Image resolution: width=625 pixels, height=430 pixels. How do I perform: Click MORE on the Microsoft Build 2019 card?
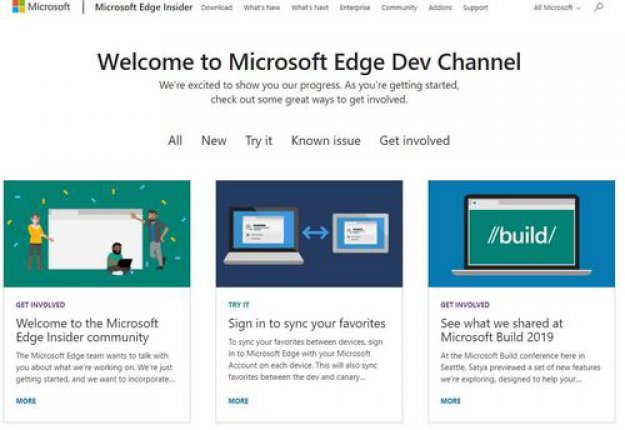coord(450,401)
